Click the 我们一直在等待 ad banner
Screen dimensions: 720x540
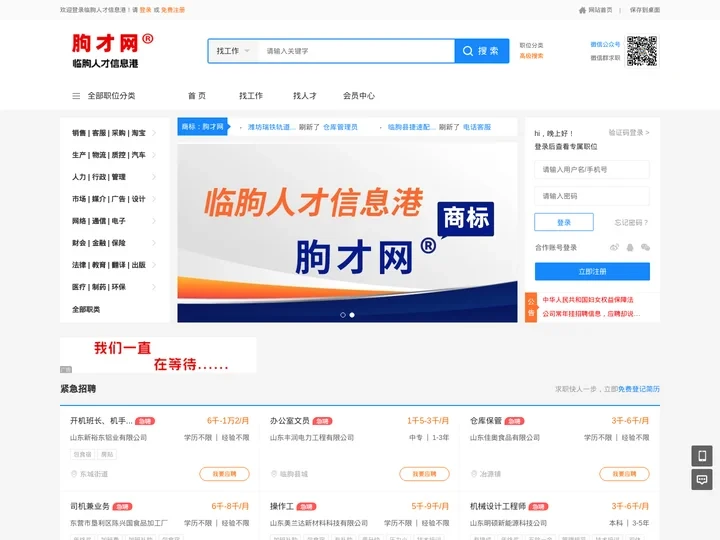click(158, 355)
